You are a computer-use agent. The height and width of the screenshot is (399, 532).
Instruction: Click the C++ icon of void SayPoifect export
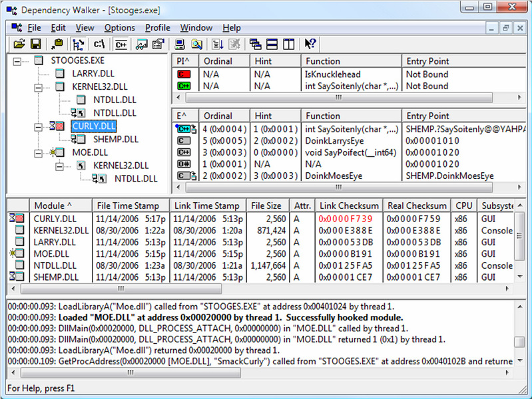(184, 152)
